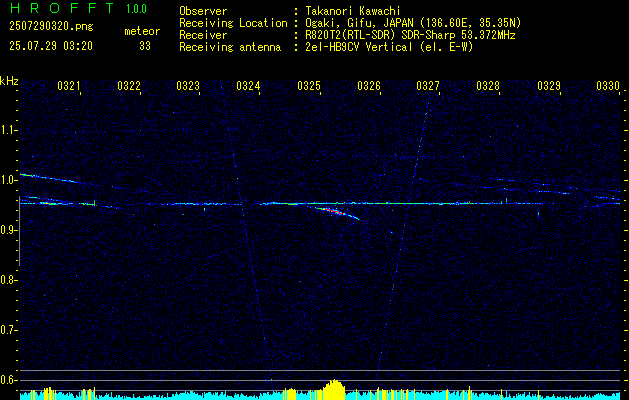The height and width of the screenshot is (400, 629).
Task: Click the 1.0 frequency axis label
Action: point(8,180)
